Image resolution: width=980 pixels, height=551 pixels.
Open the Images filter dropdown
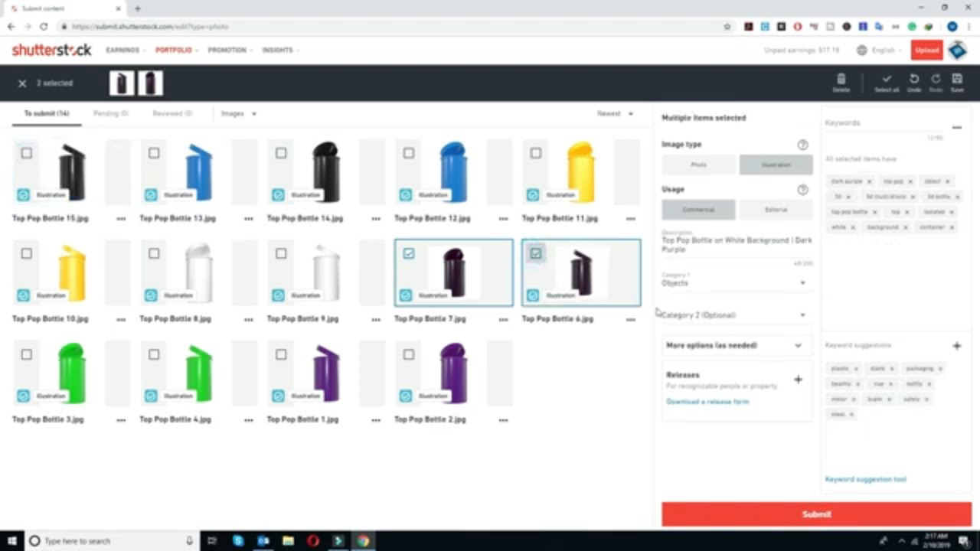click(238, 114)
